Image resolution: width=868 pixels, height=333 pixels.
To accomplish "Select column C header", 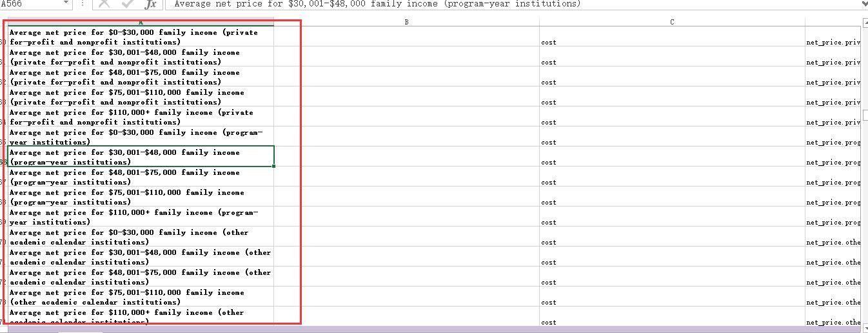I will point(672,23).
